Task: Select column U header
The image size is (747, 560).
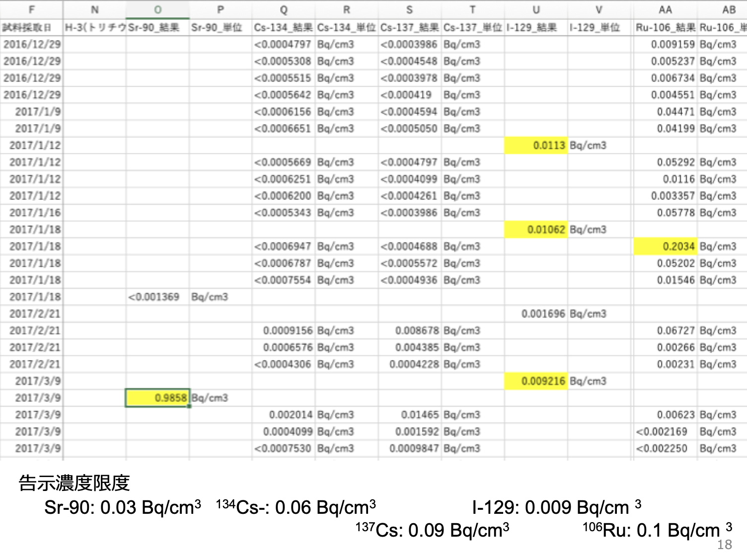Action: (536, 9)
